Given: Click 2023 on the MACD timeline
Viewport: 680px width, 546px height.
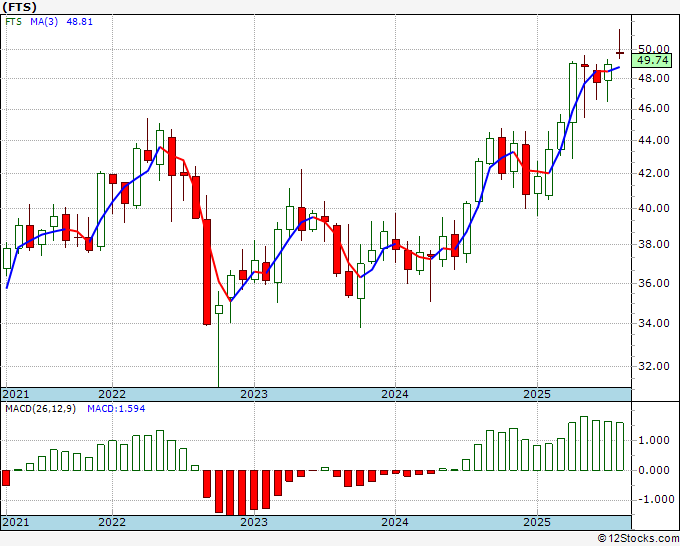Looking at the screenshot, I should [x=254, y=522].
